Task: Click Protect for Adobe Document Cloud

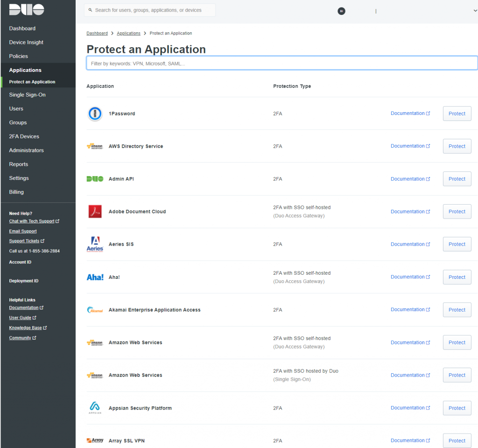Action: 457,212
